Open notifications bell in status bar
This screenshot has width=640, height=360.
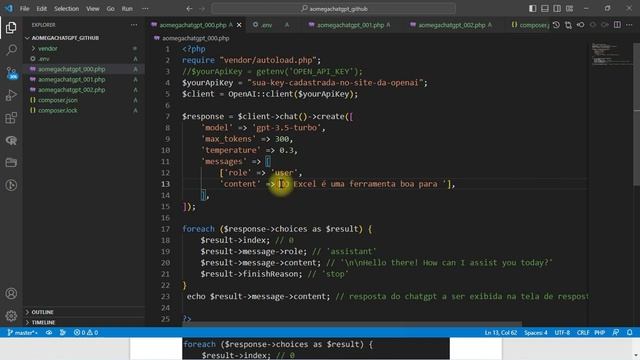(x=630, y=333)
